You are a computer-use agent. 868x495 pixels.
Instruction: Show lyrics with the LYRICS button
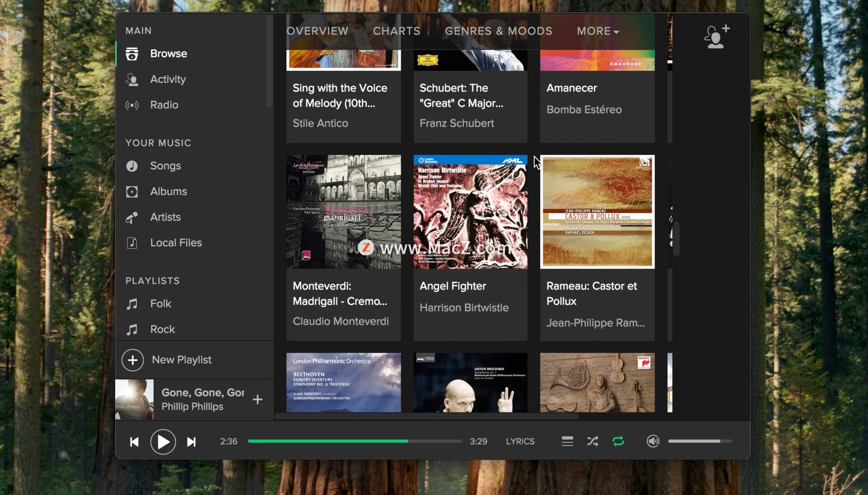click(x=520, y=441)
